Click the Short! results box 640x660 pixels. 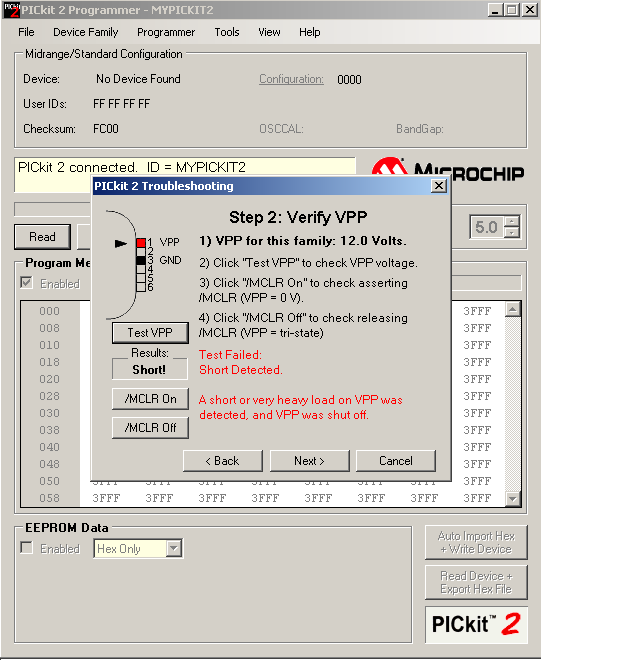click(149, 370)
